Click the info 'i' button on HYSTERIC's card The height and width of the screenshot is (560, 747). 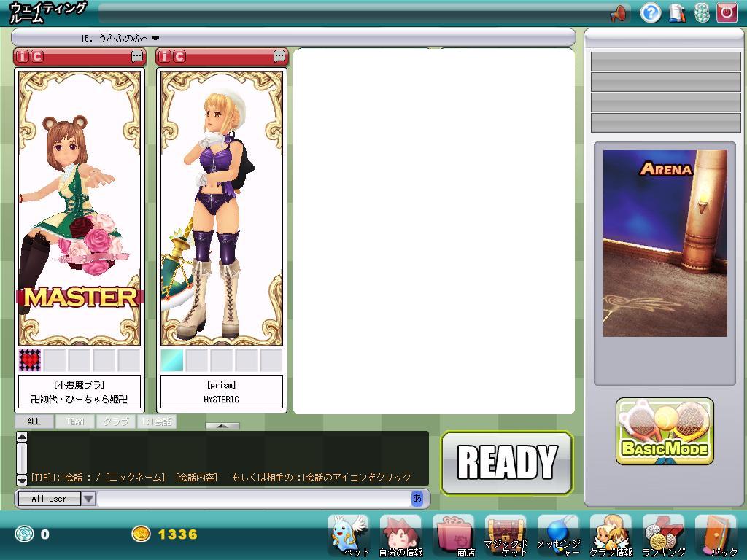tap(165, 56)
